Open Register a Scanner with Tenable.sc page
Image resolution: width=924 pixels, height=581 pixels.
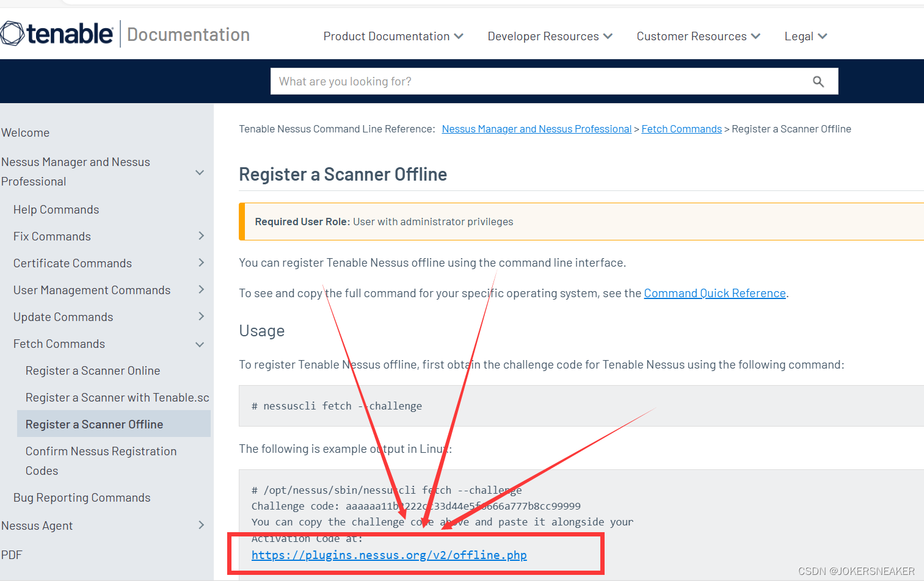(x=117, y=397)
